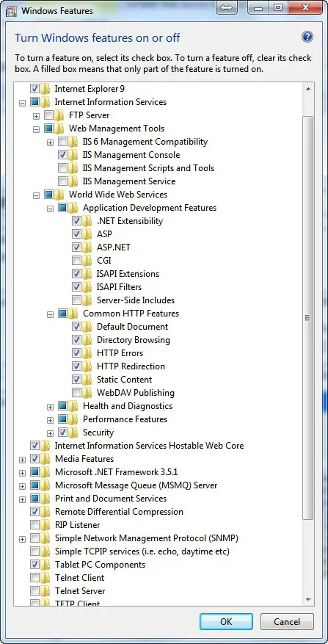Click the folder icon beside World Wide Web Services
Image resolution: width=328 pixels, height=644 pixels.
(x=59, y=195)
